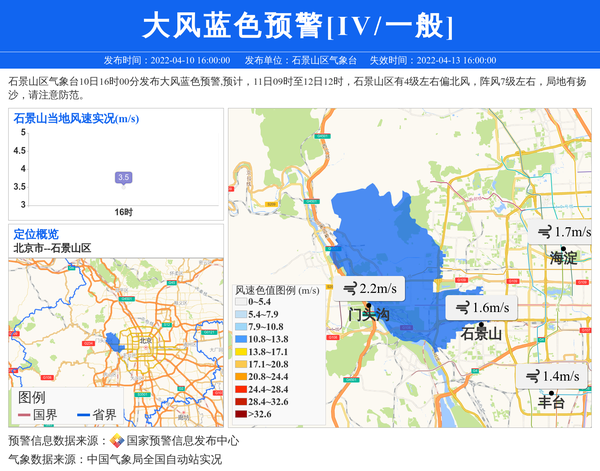The image size is (600, 471).
Task: Click the 1.4m/s wind speed value
Action: coord(561,376)
